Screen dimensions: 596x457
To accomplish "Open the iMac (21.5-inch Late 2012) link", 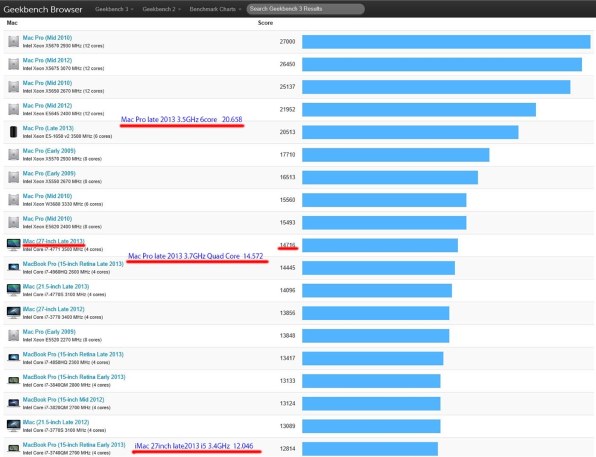I will click(56, 422).
